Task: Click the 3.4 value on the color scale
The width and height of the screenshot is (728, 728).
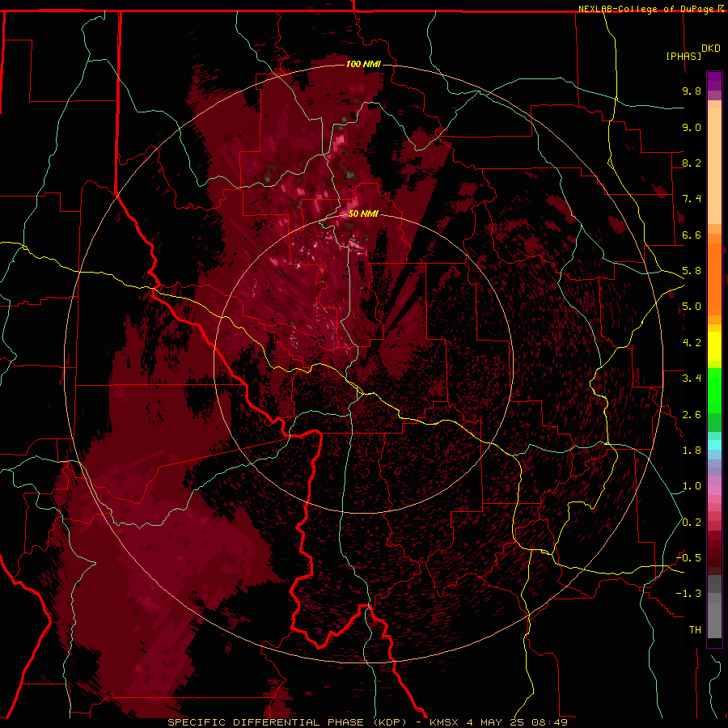Action: [x=692, y=379]
